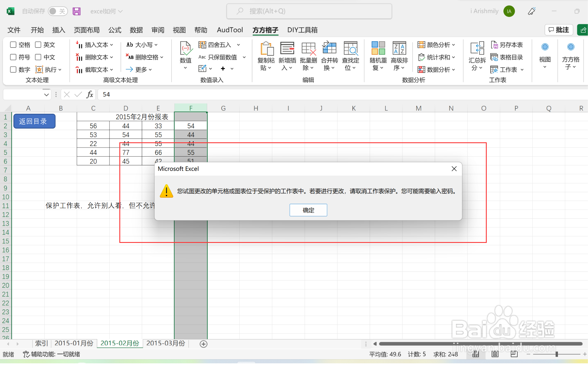
Task: Add a new sheet with plus icon
Action: coord(203,344)
